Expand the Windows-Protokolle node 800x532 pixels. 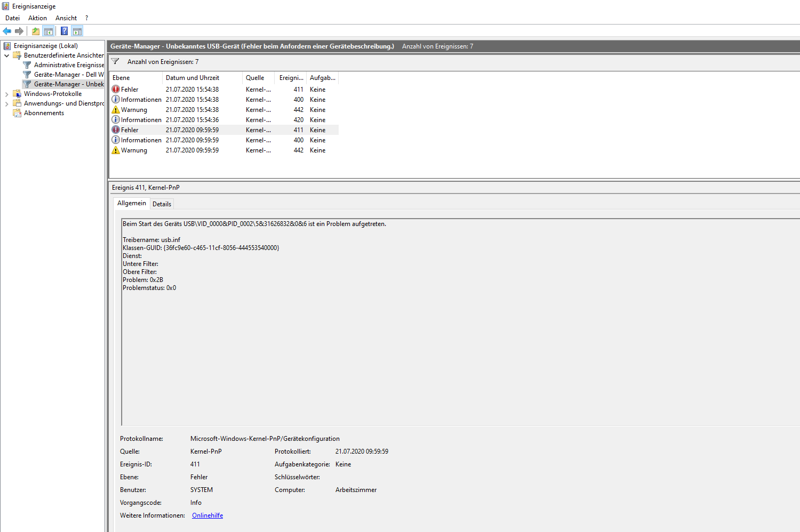point(6,94)
